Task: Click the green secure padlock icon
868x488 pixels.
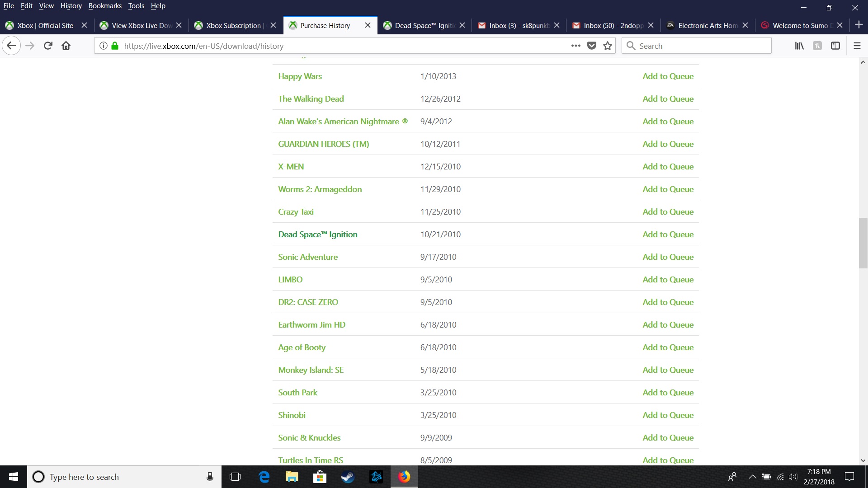Action: click(x=115, y=46)
